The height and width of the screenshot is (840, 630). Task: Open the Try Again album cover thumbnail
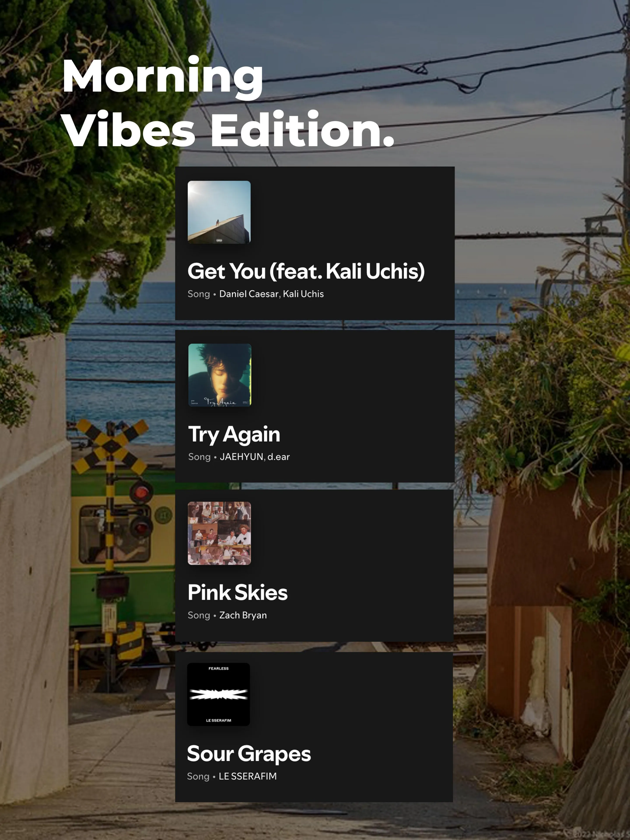coord(220,375)
